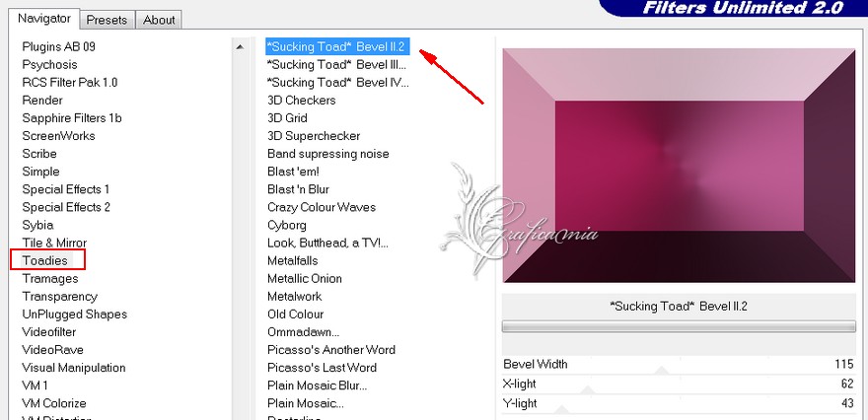
Task: Select 3D Grid filter
Action: 287,118
